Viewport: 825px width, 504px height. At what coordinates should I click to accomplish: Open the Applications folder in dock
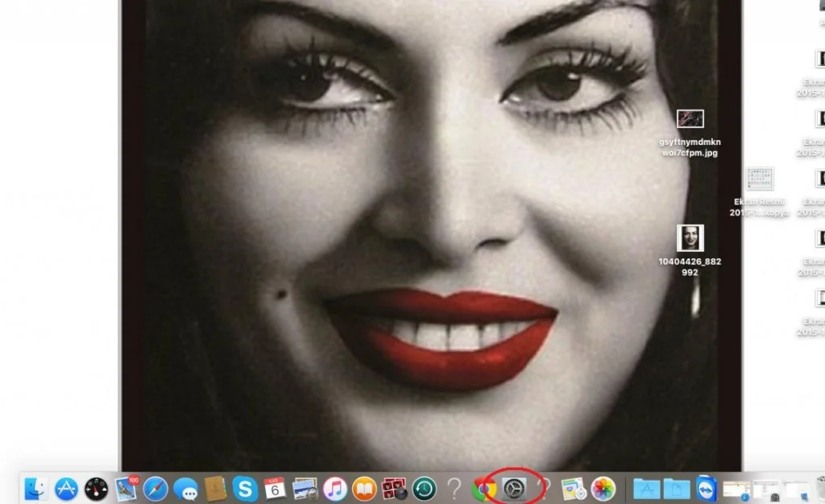pos(647,489)
